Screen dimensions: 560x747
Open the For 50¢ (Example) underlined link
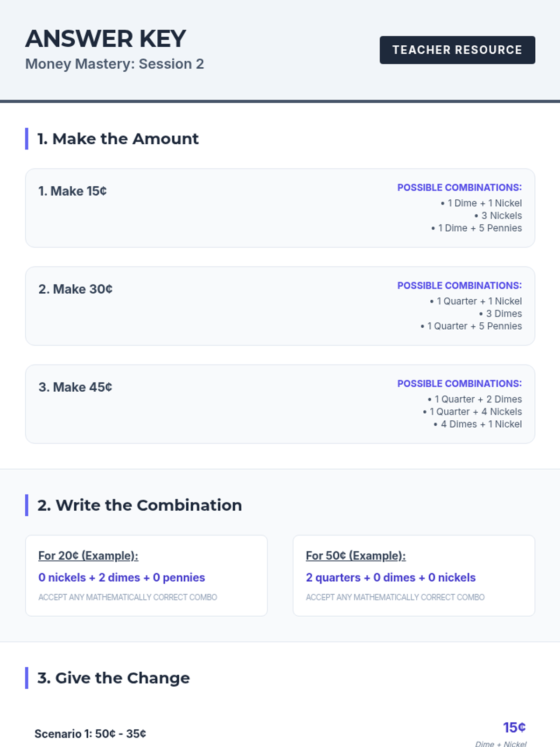[x=356, y=556]
